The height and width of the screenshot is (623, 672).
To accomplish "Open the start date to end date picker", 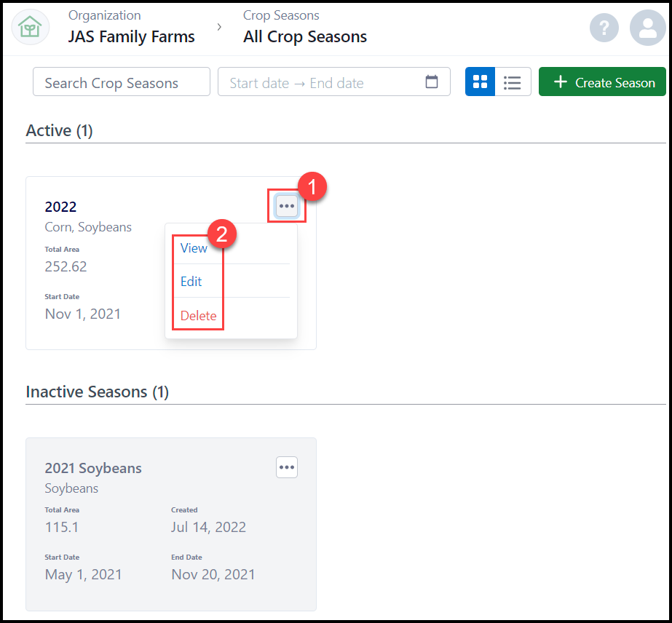I will pyautogui.click(x=320, y=82).
